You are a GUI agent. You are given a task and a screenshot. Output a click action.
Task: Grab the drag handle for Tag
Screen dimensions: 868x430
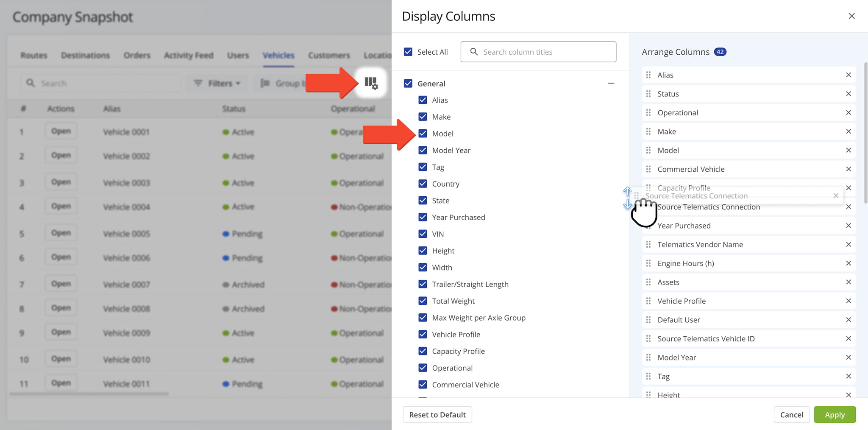648,376
